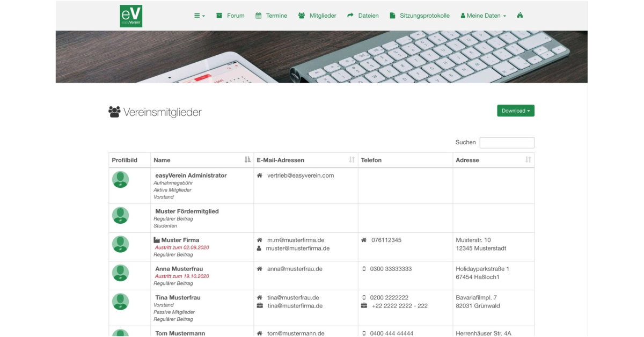Open the Download dropdown button
Screen dimensions: 644x337
click(x=516, y=111)
